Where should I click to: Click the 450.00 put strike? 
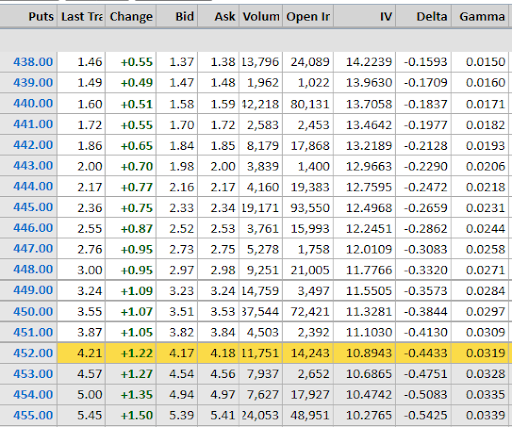pyautogui.click(x=33, y=312)
